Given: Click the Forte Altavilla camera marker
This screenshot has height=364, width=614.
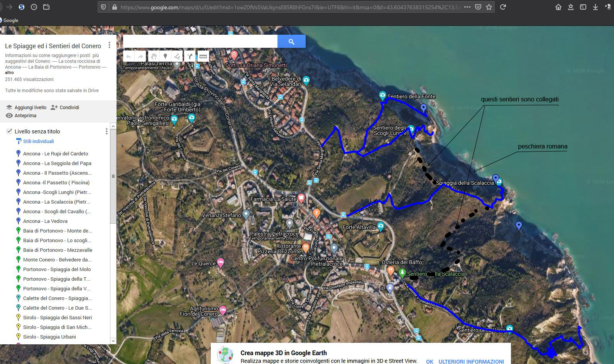Looking at the screenshot, I should pyautogui.click(x=381, y=226).
